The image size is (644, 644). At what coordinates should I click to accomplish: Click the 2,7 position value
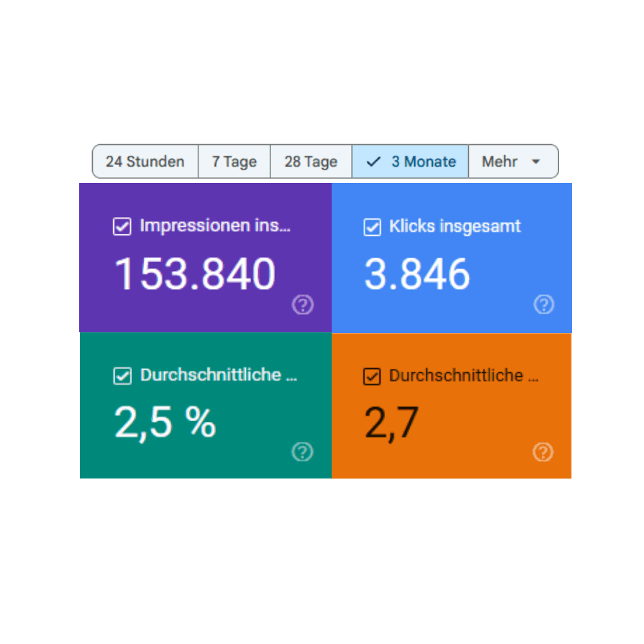point(392,424)
